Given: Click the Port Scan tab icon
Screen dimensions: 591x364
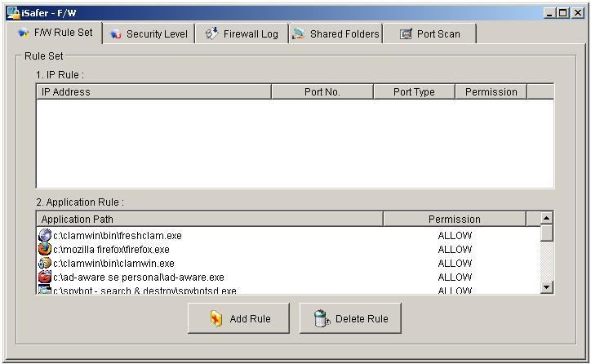Looking at the screenshot, I should [x=406, y=34].
